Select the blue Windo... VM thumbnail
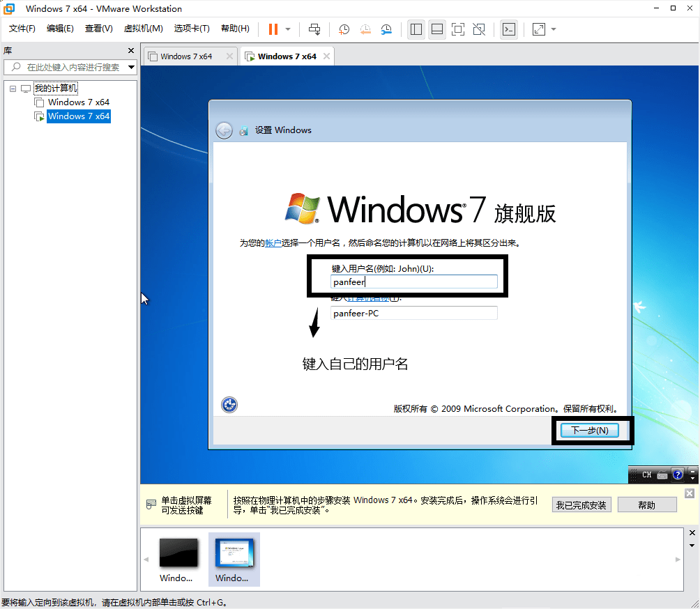 234,560
